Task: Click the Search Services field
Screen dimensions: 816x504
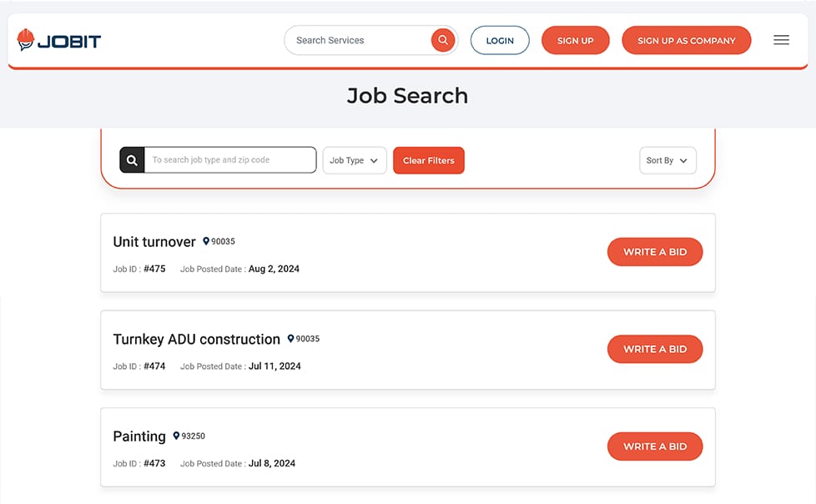Action: click(359, 40)
